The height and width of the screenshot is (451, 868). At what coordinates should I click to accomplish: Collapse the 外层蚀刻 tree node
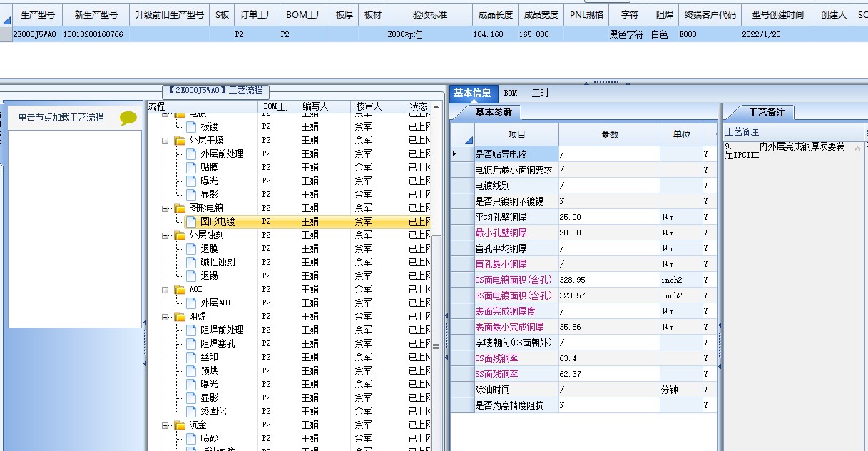pos(165,235)
